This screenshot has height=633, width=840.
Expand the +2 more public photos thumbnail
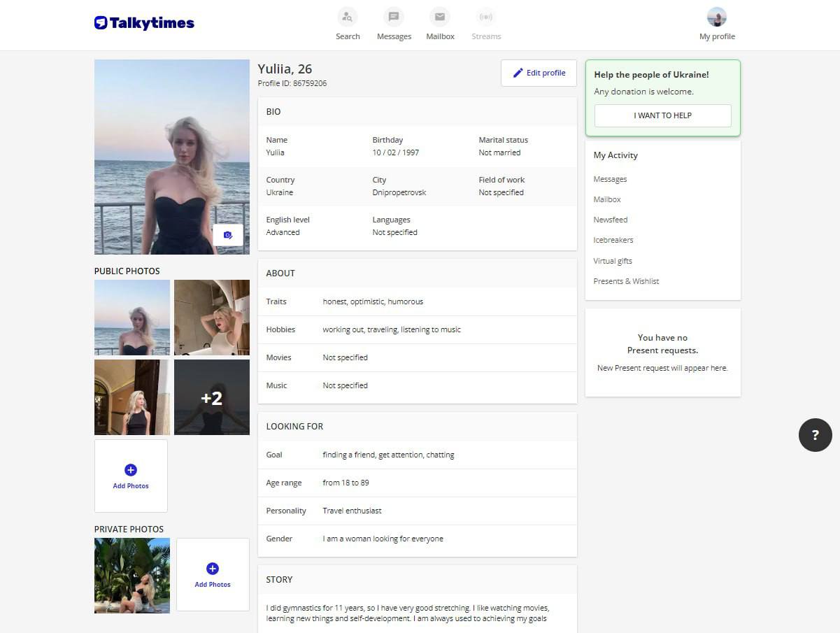coord(212,397)
